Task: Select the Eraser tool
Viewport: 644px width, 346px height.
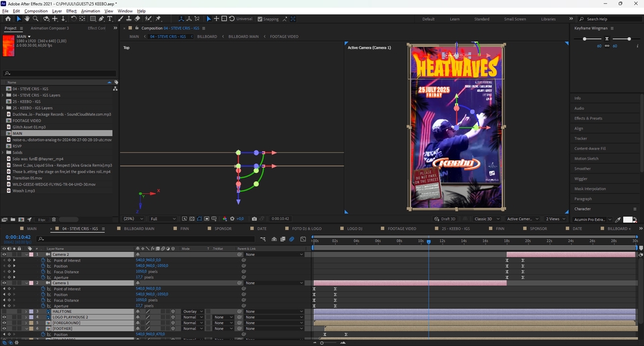Action: click(137, 19)
